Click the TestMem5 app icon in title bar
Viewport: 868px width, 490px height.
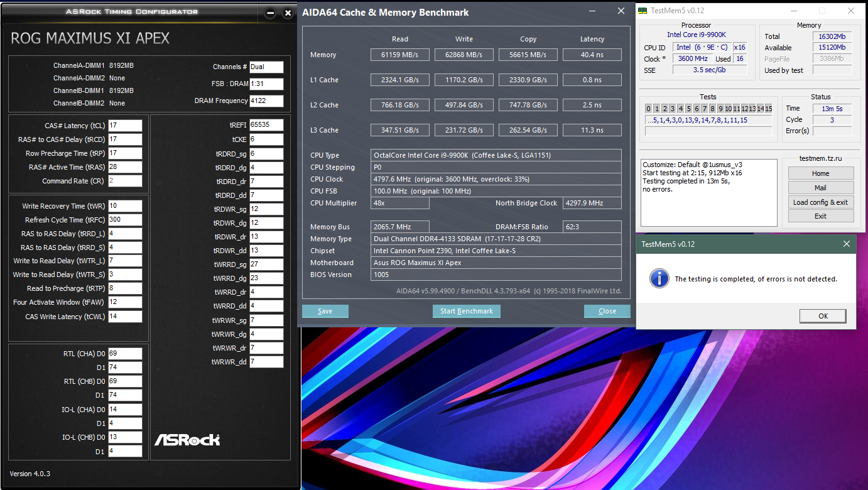point(644,11)
